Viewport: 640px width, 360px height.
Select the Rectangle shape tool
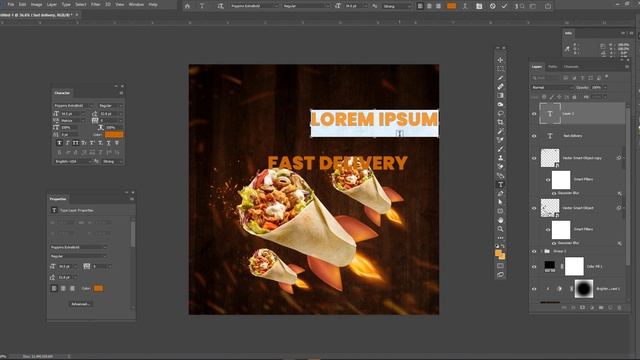point(500,211)
